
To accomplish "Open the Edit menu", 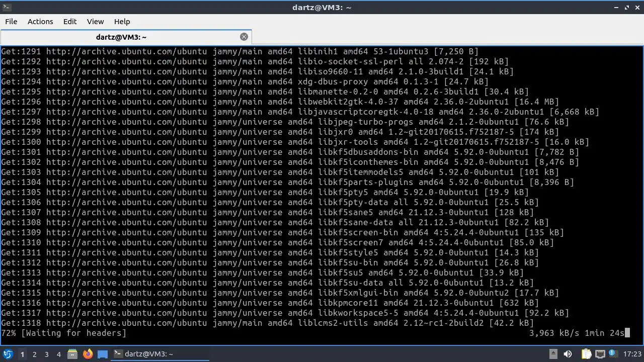I will (70, 21).
